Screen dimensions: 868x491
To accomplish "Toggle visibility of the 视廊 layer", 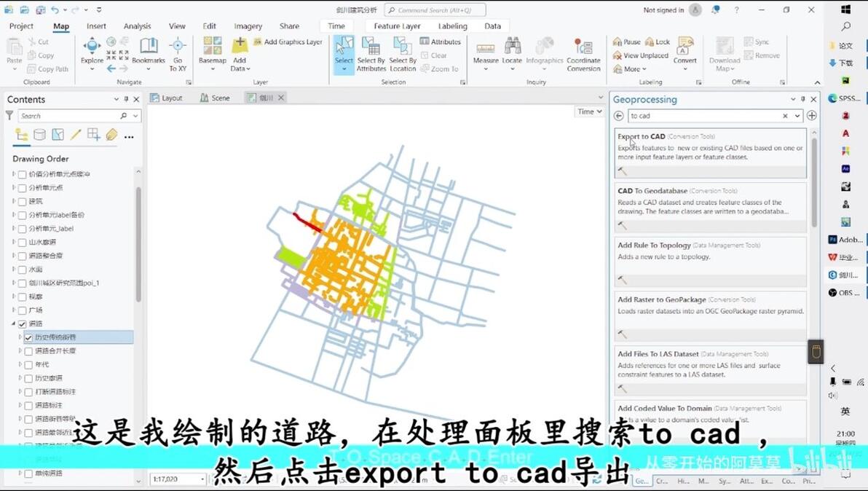I will pyautogui.click(x=22, y=296).
